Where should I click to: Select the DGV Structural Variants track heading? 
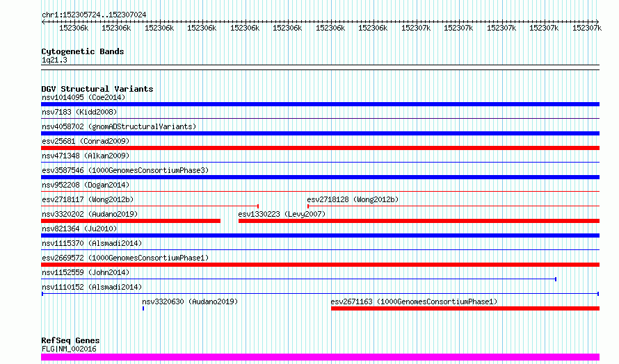click(97, 89)
